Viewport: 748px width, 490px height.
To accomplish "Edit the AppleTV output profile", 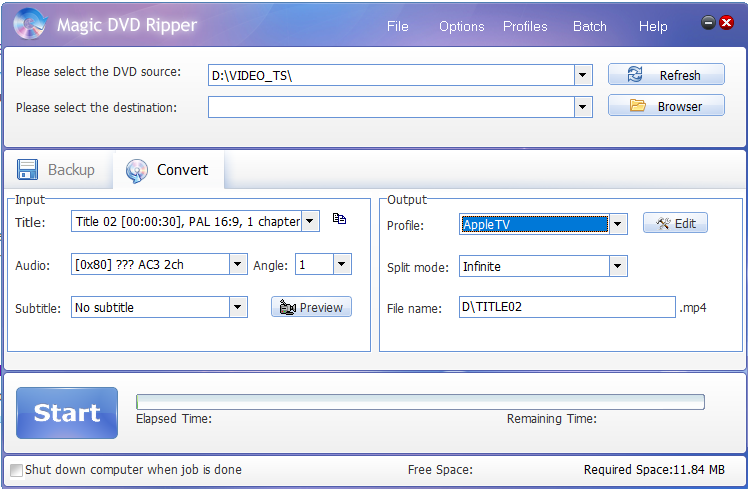I will (675, 224).
